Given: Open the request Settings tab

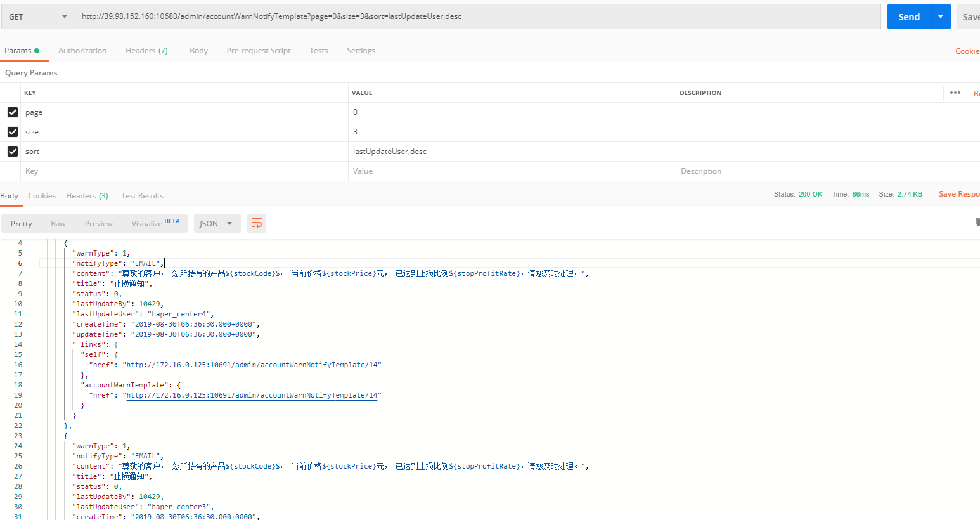Looking at the screenshot, I should click(x=361, y=51).
